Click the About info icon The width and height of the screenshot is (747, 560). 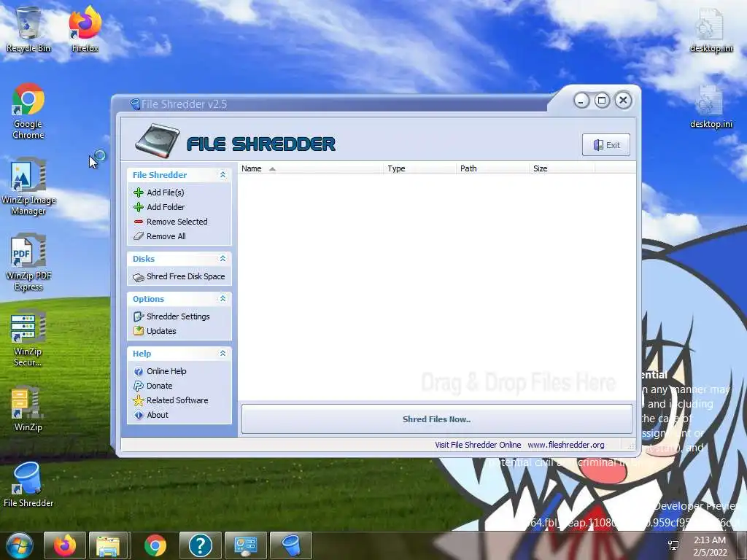pos(138,415)
